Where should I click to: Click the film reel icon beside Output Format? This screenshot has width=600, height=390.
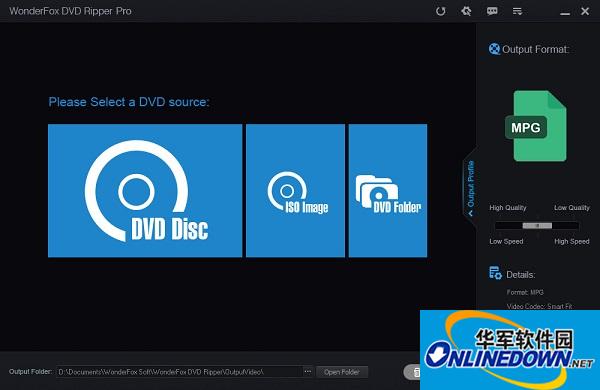(494, 49)
